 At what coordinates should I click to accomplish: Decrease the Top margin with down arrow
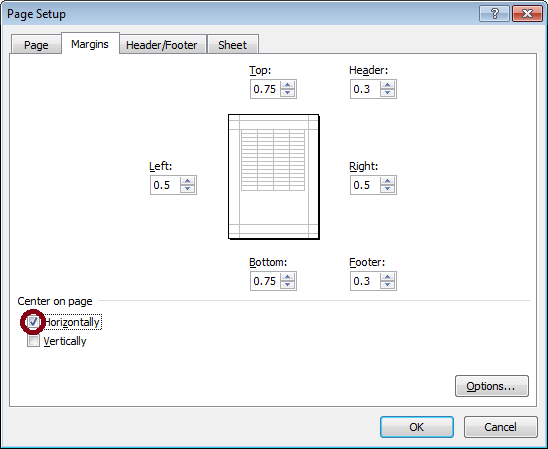[x=287, y=93]
